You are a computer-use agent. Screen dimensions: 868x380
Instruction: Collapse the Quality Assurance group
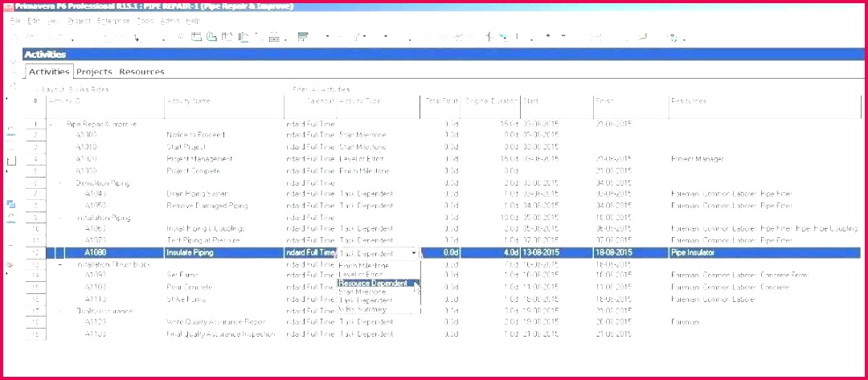[x=59, y=311]
